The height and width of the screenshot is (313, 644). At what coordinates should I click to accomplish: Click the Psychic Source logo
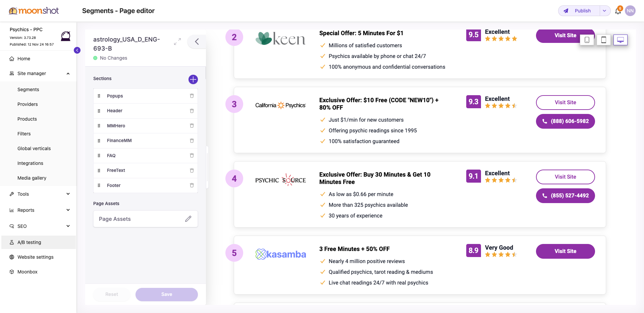[x=280, y=180]
